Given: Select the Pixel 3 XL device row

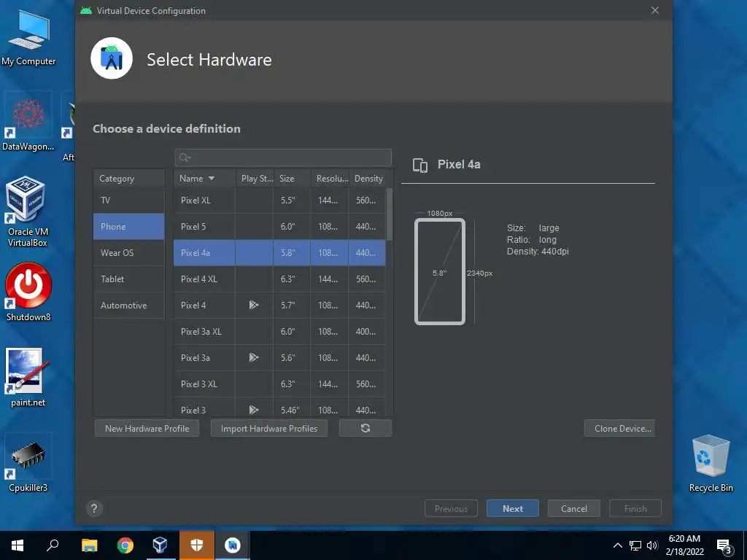Looking at the screenshot, I should pos(279,384).
